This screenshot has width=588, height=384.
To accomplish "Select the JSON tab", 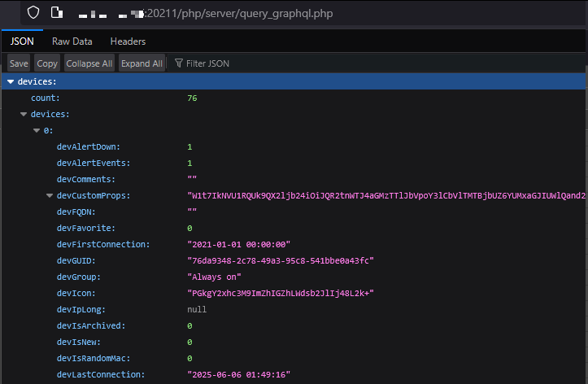I will tap(22, 41).
